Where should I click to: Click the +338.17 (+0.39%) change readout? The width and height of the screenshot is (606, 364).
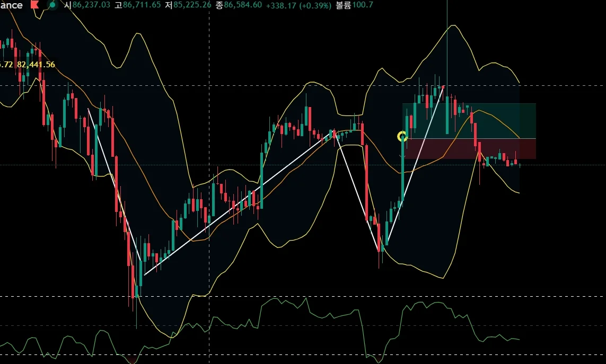point(298,5)
